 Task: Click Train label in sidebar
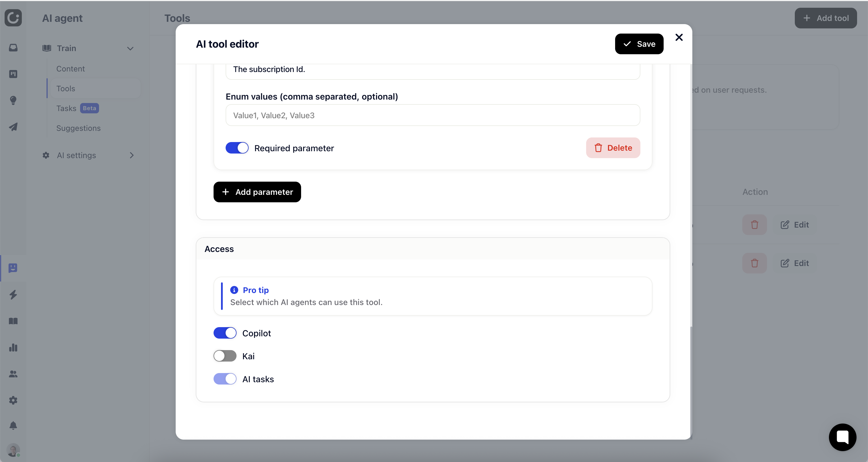(66, 48)
